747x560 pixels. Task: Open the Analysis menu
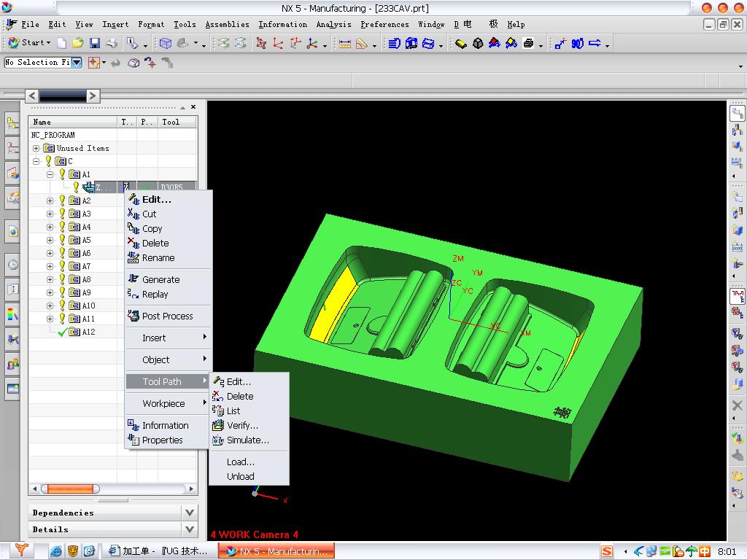(x=333, y=24)
